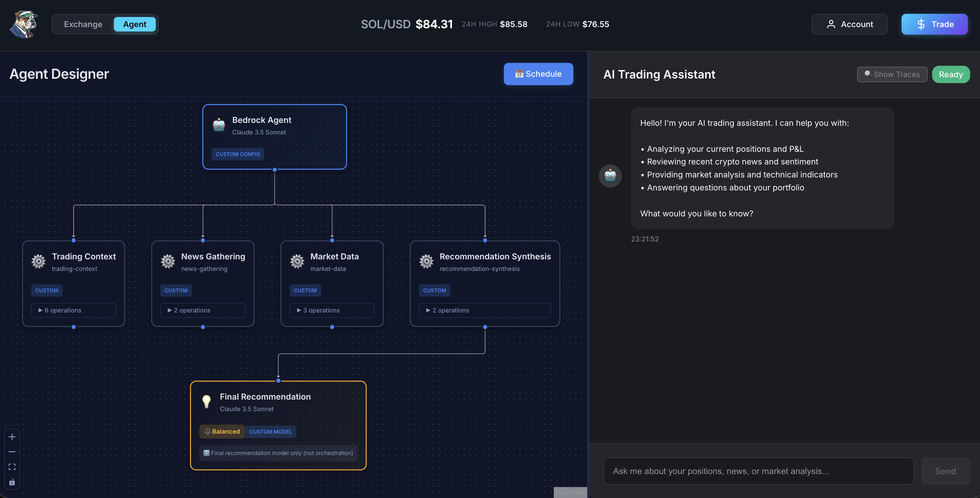Image resolution: width=980 pixels, height=498 pixels.
Task: Click the News Gathering gear icon
Action: [x=168, y=261]
